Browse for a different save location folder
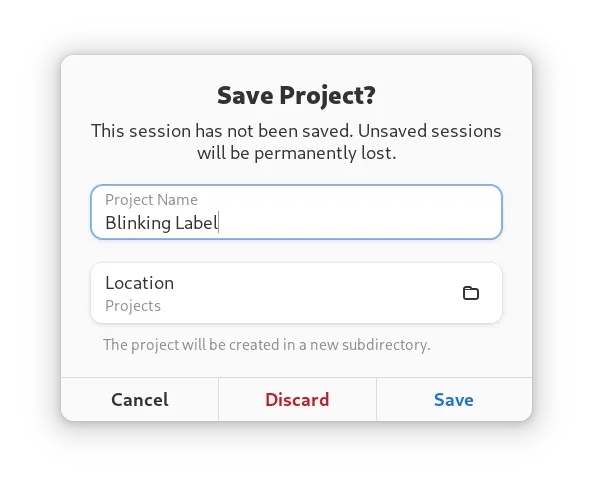 471,293
